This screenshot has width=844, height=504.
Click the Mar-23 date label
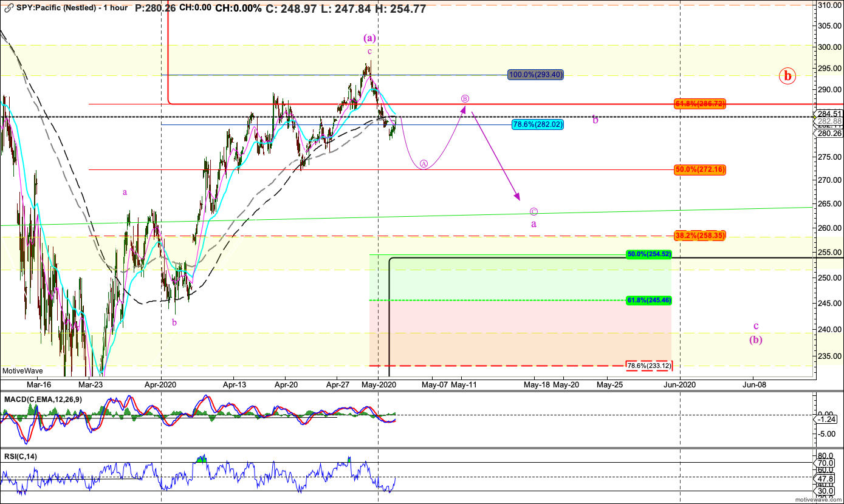pos(90,384)
